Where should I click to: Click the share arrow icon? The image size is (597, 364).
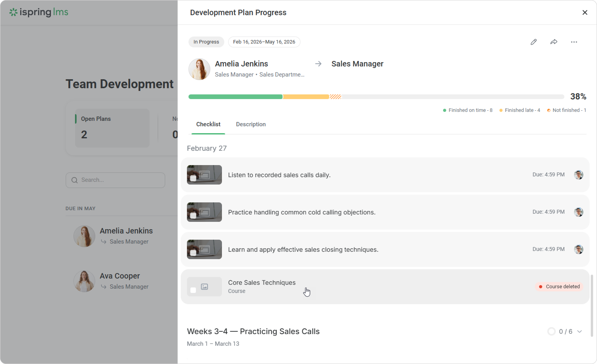[554, 42]
